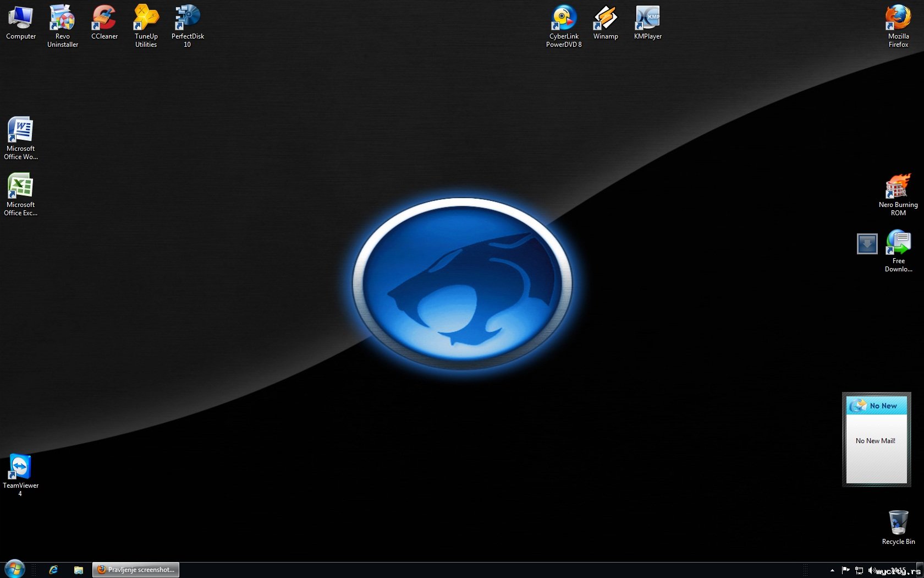
Task: Select the Recycle Bin icon
Action: point(898,527)
